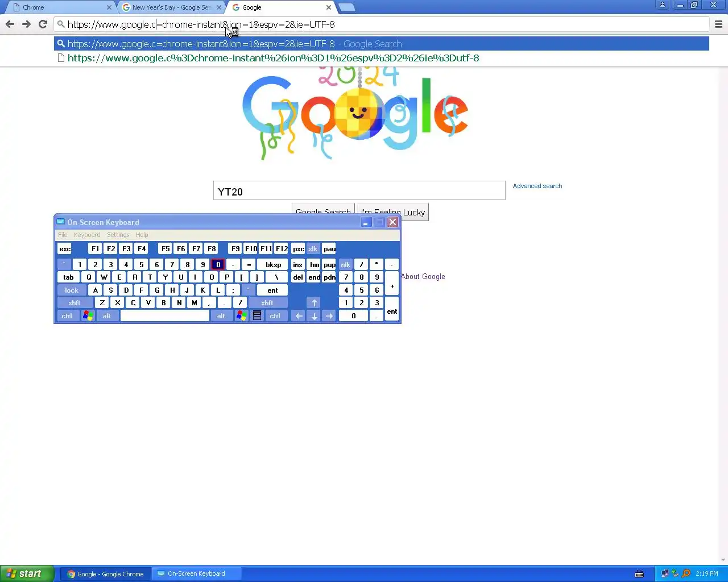The image size is (728, 582).
Task: Click the magnifier icon in the system tray
Action: pyautogui.click(x=686, y=573)
